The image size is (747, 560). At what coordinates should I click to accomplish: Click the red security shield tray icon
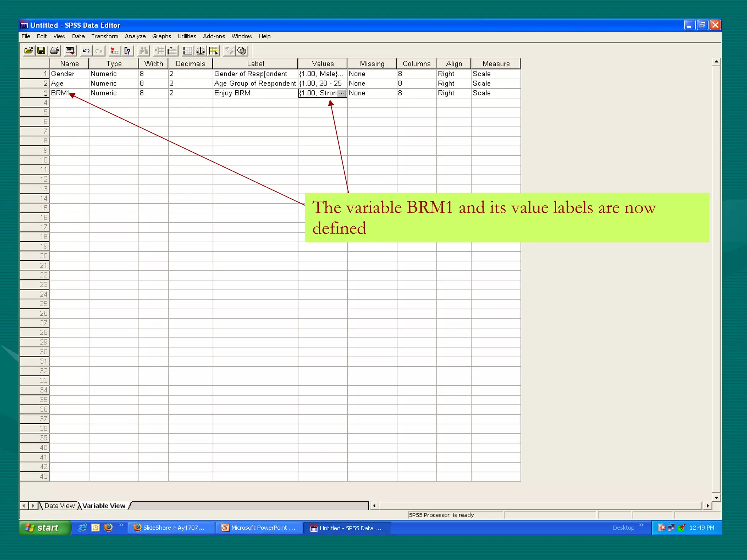tap(662, 528)
